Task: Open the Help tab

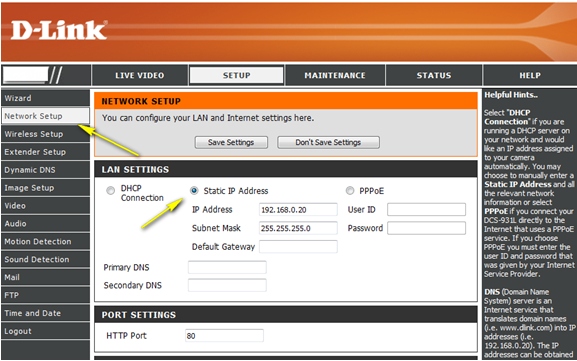Action: click(x=530, y=75)
